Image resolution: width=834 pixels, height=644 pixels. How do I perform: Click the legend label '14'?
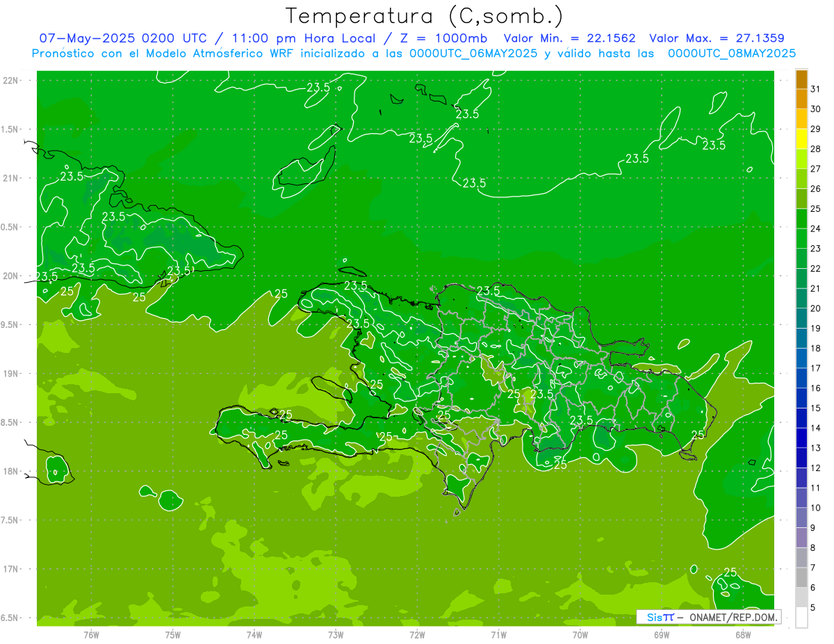816,428
